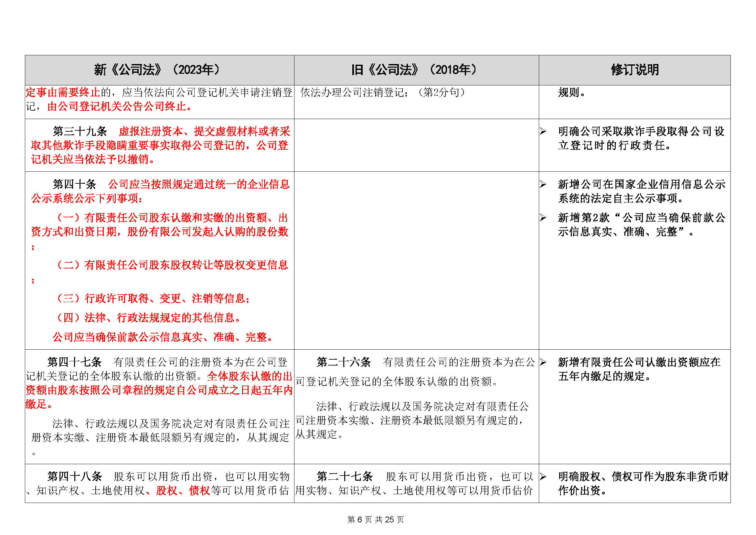Click the arrow bullet beside 新增公司在国家企业信用信息公示

click(543, 184)
